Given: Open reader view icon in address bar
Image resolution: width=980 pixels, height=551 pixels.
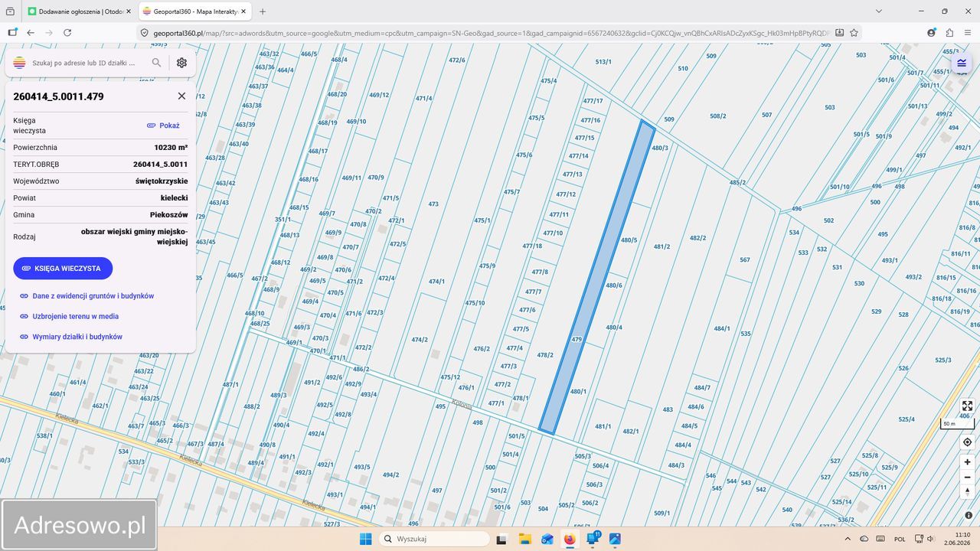Looking at the screenshot, I should point(840,33).
